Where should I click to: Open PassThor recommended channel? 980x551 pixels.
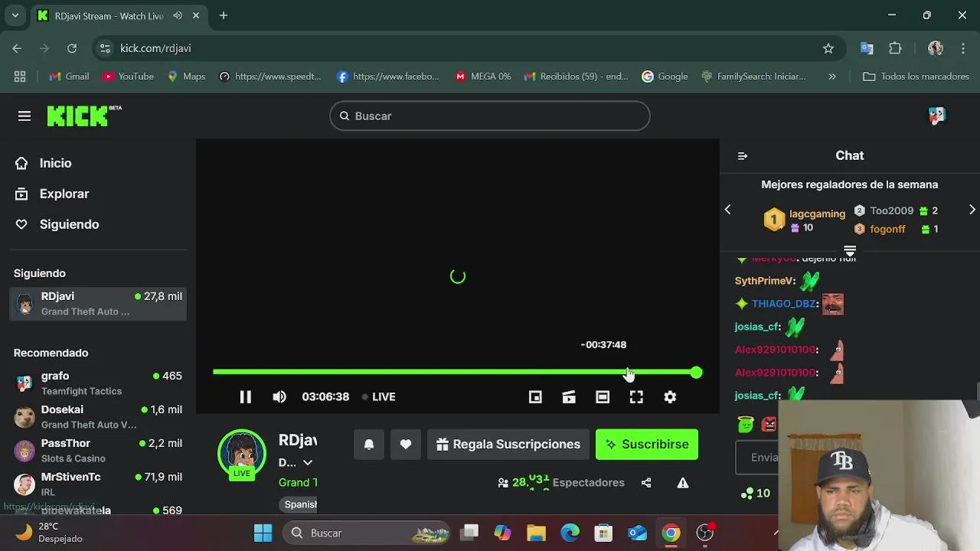98,451
